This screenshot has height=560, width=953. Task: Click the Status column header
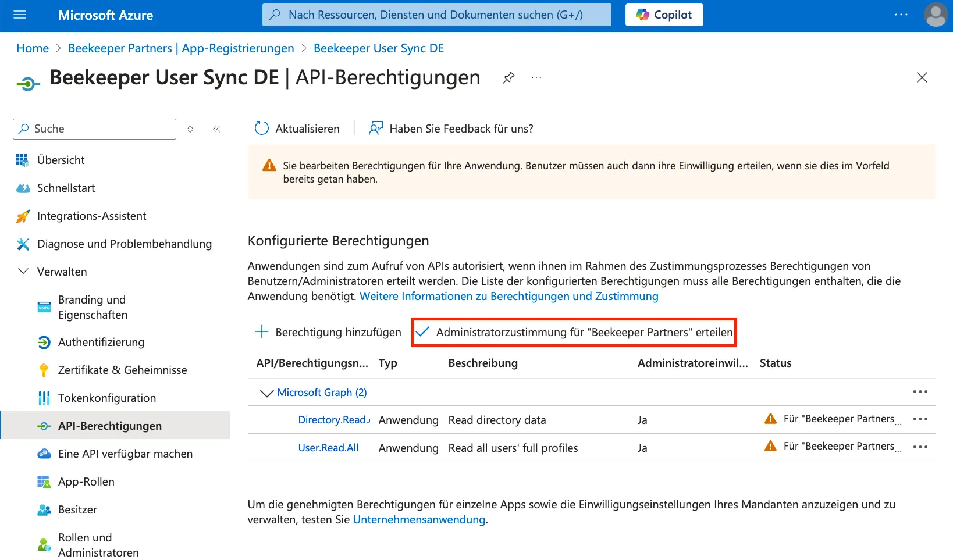(776, 363)
